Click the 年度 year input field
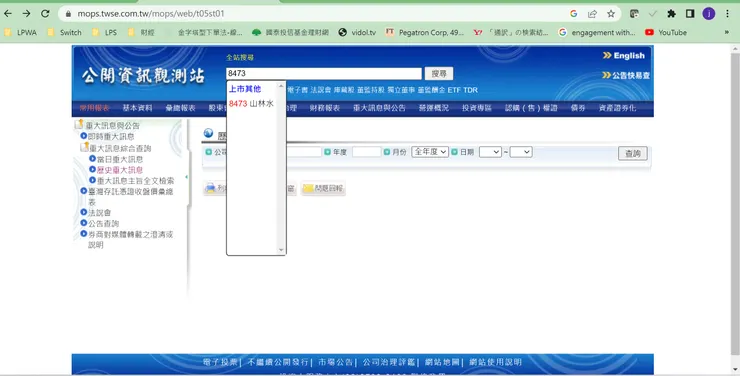Image resolution: width=740 pixels, height=376 pixels. 366,152
